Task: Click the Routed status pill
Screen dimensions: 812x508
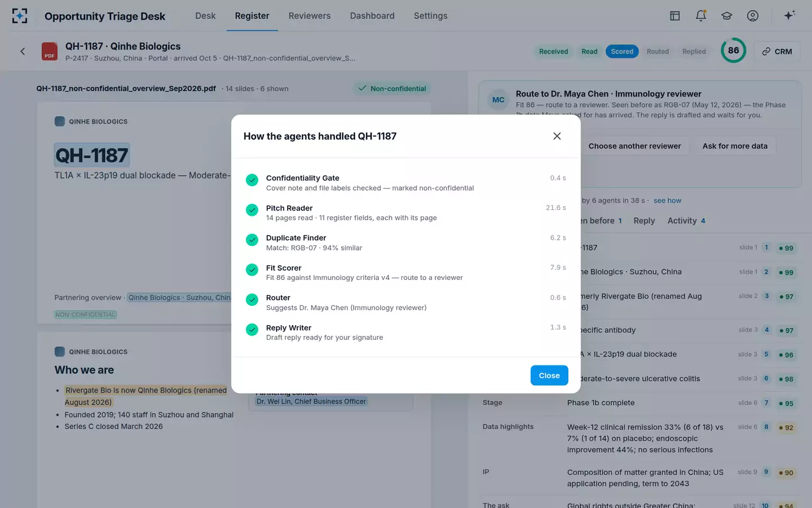Action: point(657,51)
